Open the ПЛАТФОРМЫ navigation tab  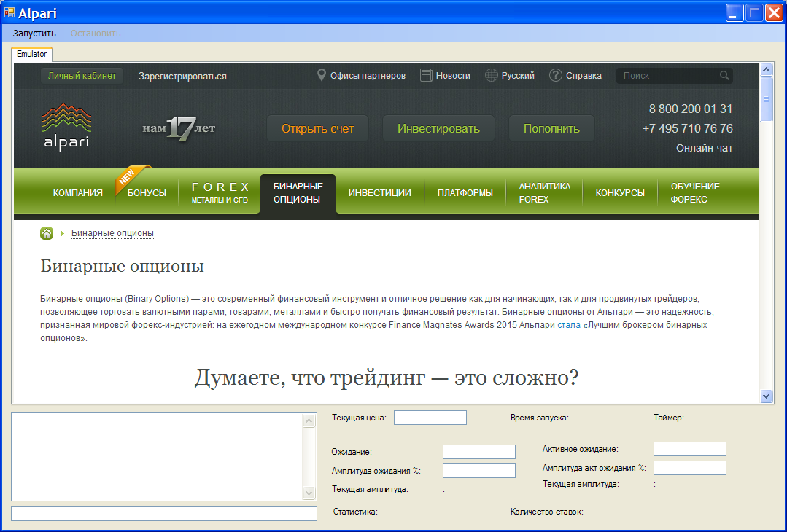click(x=465, y=192)
